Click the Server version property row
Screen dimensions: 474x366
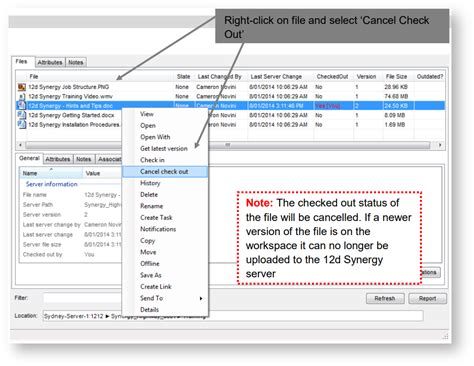[x=71, y=215]
